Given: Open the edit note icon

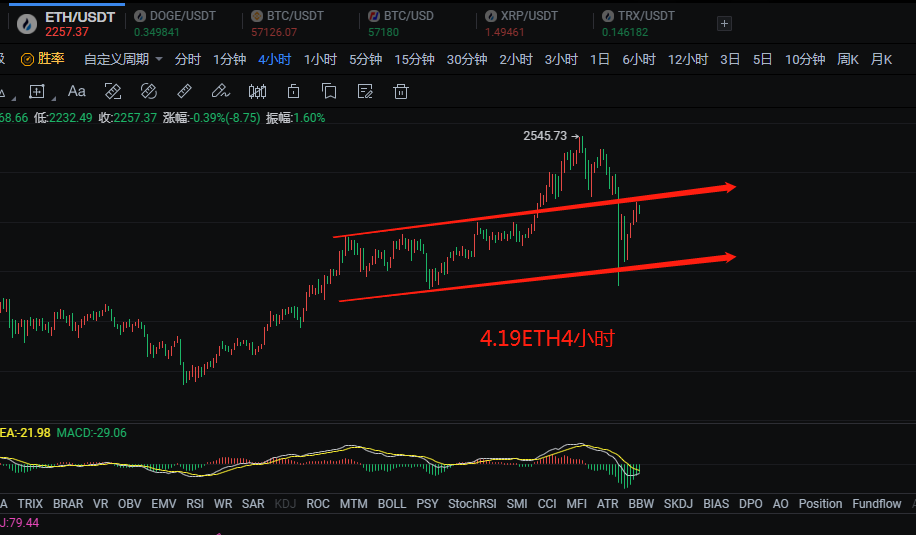Looking at the screenshot, I should click(365, 92).
